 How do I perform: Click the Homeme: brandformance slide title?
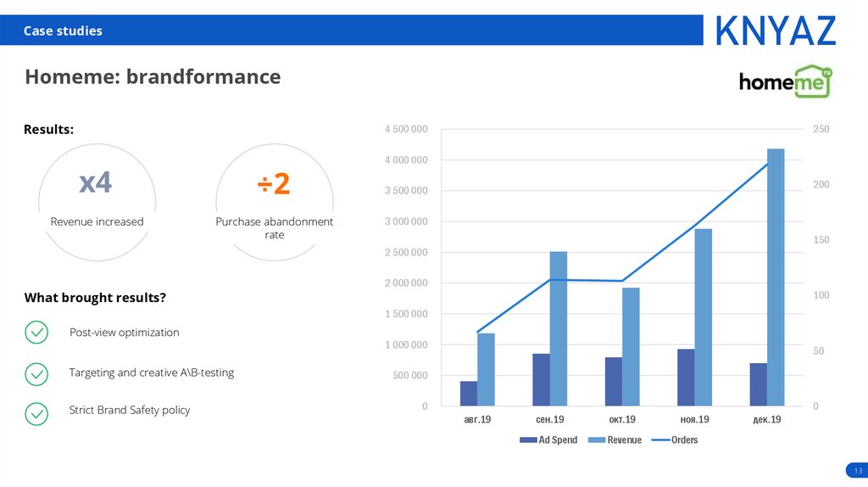click(153, 77)
